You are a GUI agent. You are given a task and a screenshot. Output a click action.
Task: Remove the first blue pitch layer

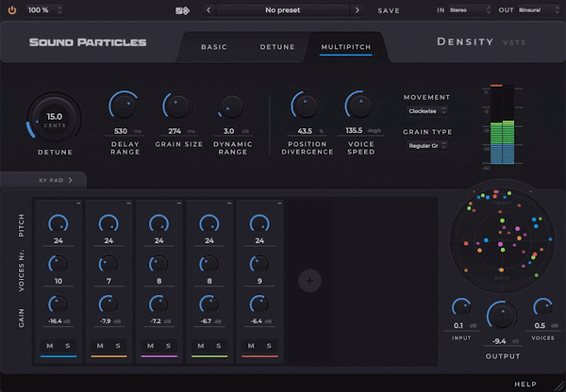coord(79,203)
